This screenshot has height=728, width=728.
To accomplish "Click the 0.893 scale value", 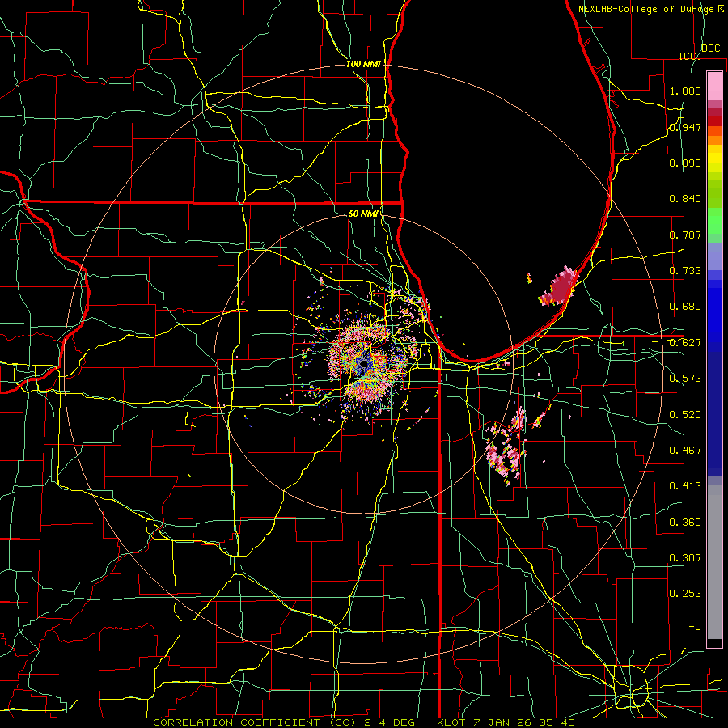I will point(685,163).
